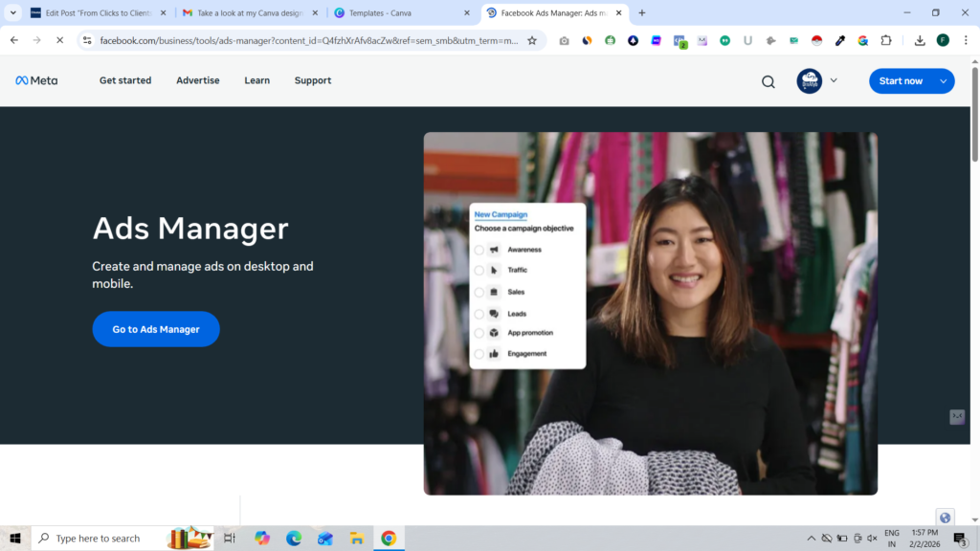This screenshot has width=980, height=551.
Task: Select the Sales objective radio button
Action: 479,292
